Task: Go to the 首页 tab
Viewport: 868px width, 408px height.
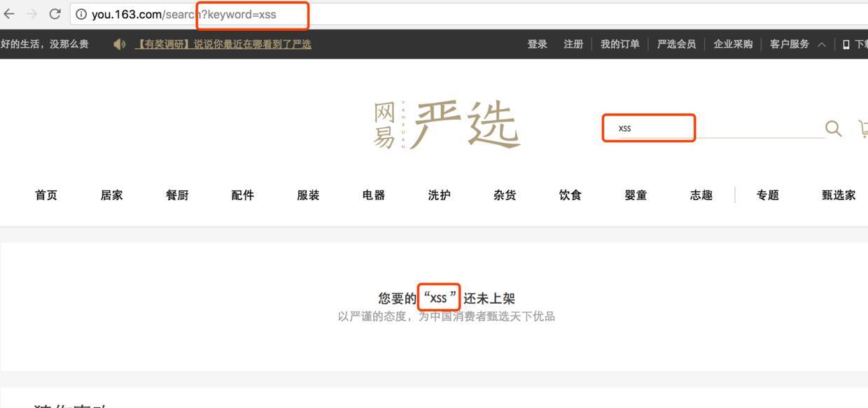Action: (x=46, y=195)
